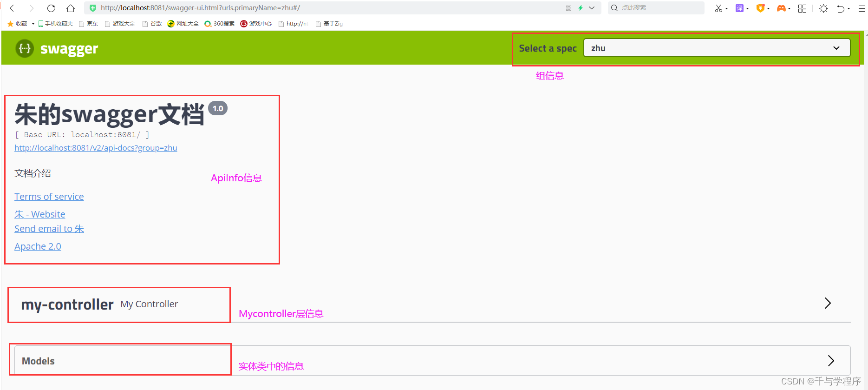Reload the page with the refresh icon

pyautogui.click(x=51, y=8)
